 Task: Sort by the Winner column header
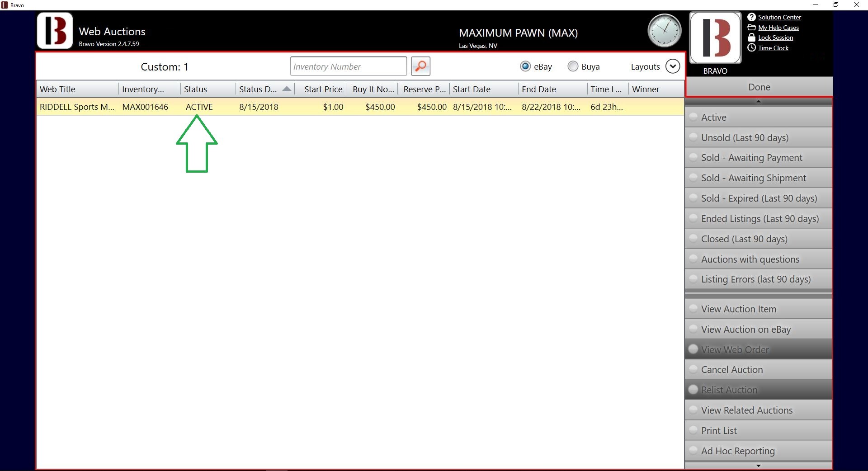[x=656, y=89]
